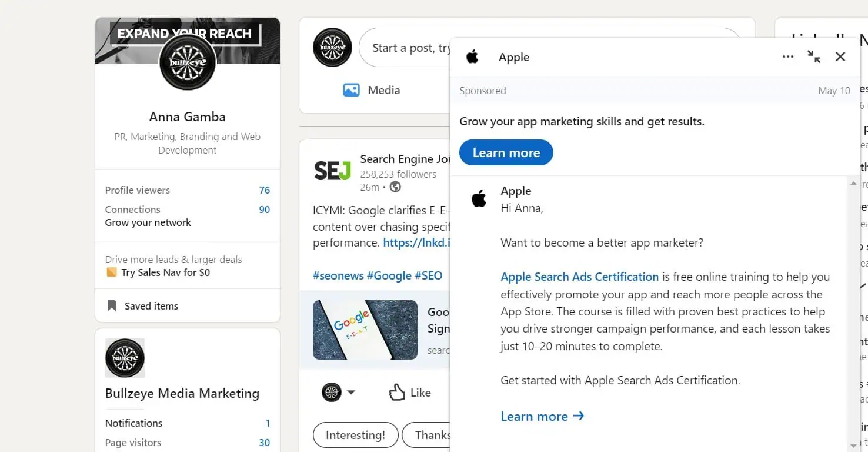Click the gold Sales Nav premium icon
The width and height of the screenshot is (868, 452).
[111, 272]
